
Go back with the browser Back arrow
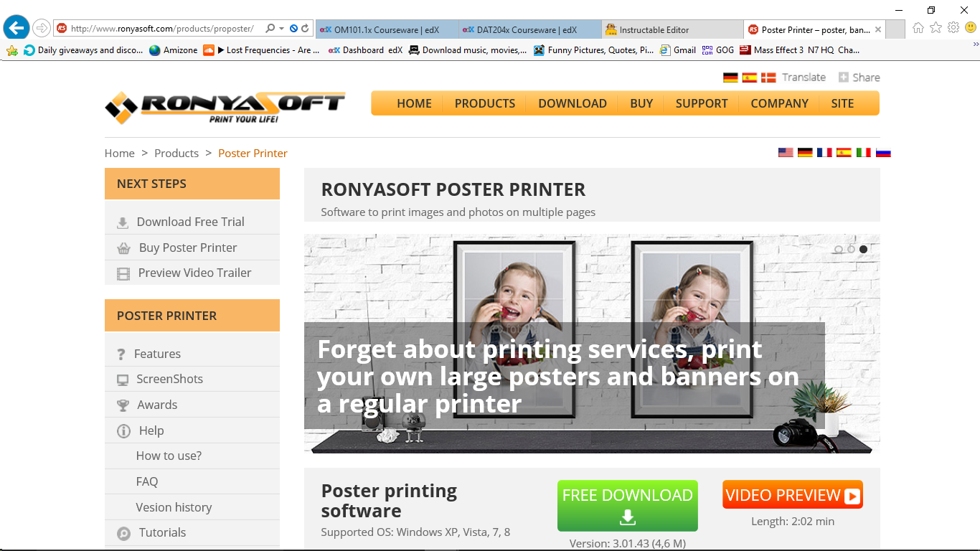coord(16,28)
